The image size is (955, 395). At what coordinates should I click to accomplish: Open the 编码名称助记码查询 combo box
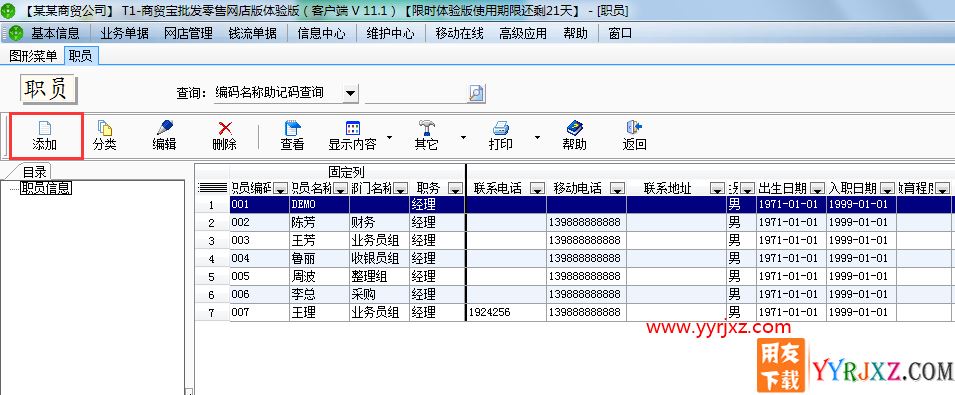(x=350, y=94)
